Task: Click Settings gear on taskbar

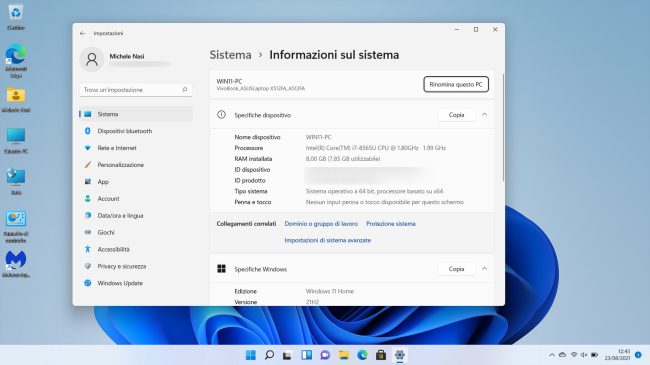Action: click(400, 355)
